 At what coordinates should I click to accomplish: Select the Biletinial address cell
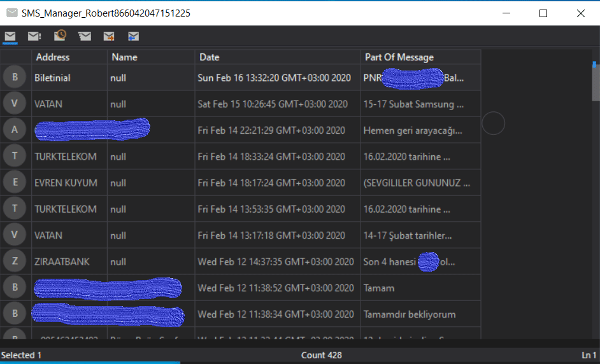tap(69, 78)
